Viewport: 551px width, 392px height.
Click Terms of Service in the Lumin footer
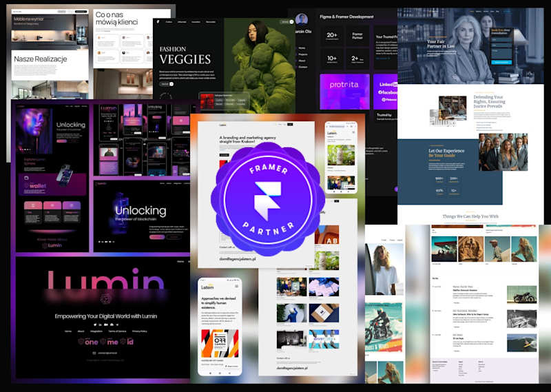click(x=117, y=331)
